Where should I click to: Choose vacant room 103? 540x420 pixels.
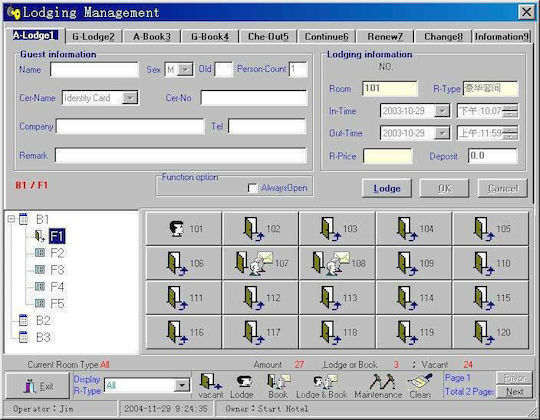pos(337,229)
